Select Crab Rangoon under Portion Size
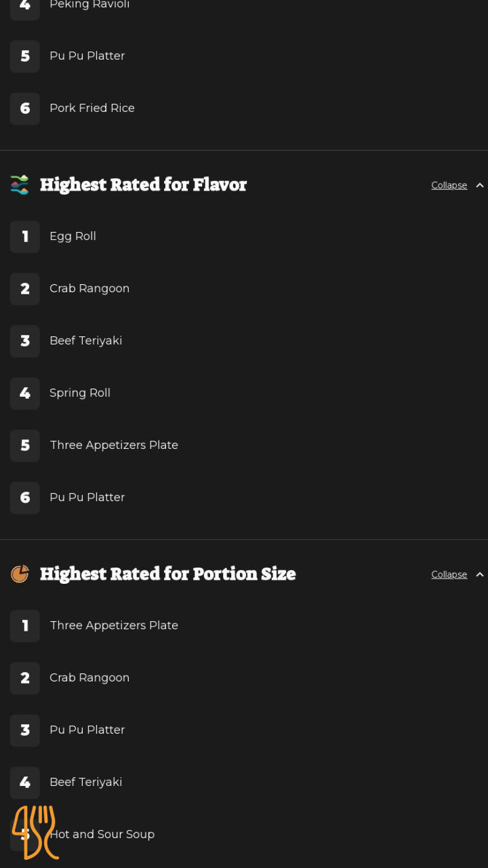The height and width of the screenshot is (868, 488). tap(89, 677)
